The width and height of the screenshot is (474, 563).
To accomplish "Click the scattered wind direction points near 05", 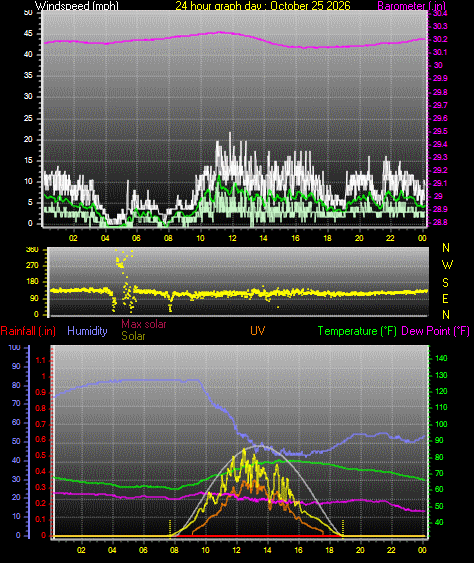I will 124,280.
